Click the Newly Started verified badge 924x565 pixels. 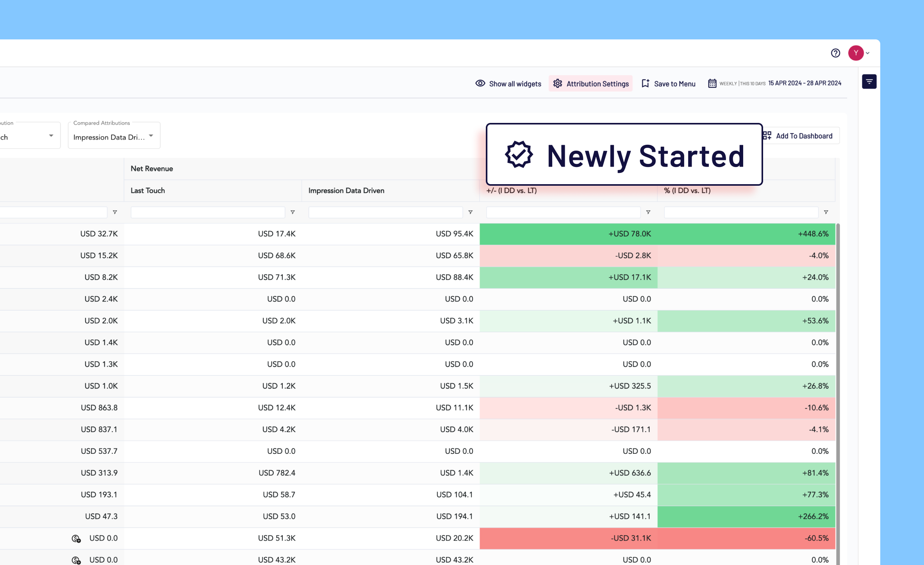coord(519,155)
